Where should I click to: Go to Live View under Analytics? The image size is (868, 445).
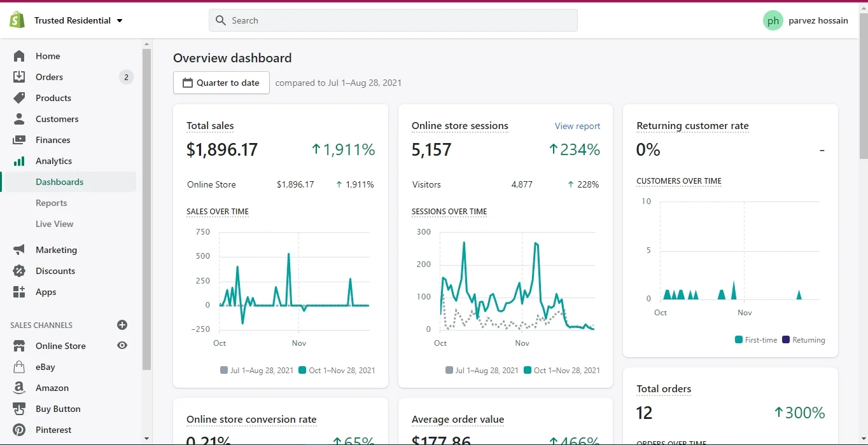click(x=55, y=224)
